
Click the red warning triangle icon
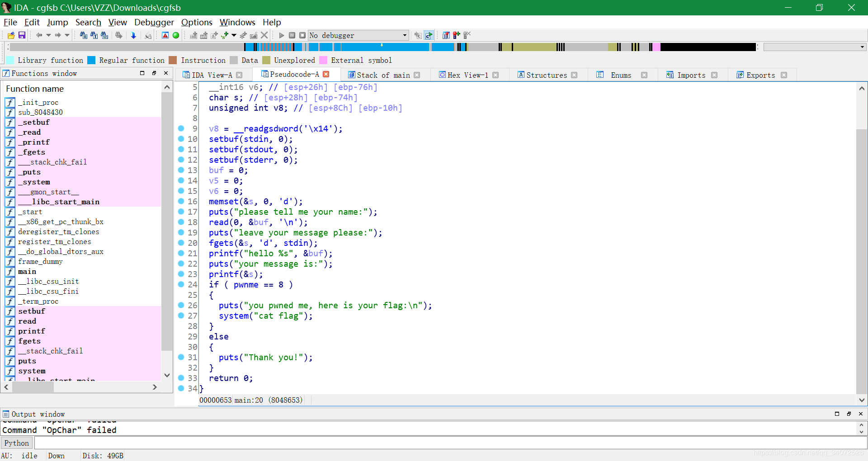(165, 35)
